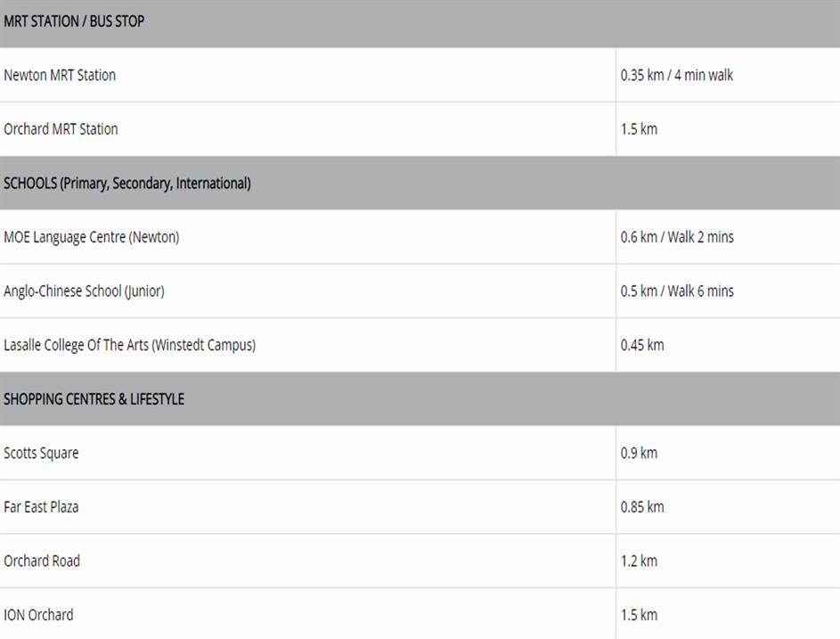Select Lasalle College Of The Arts entry

pos(129,346)
